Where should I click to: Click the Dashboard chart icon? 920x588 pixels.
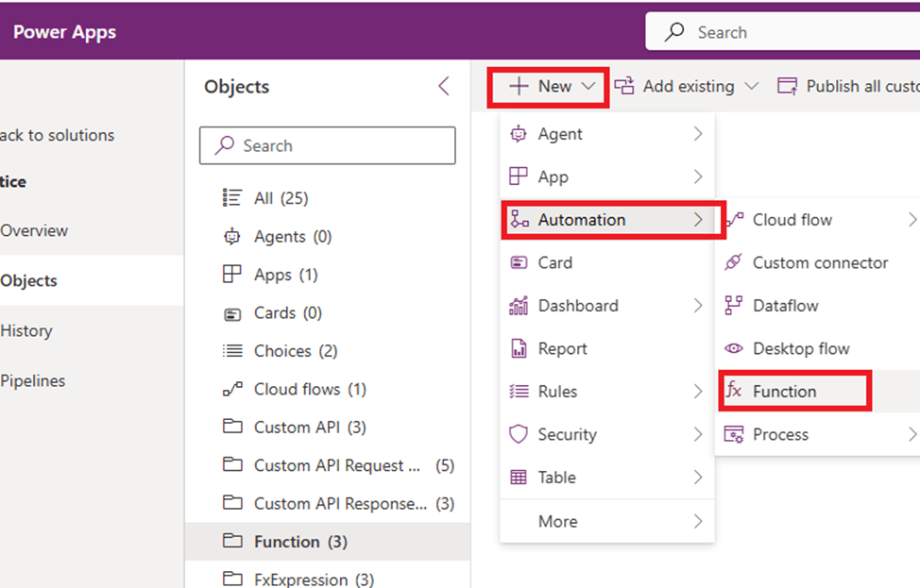519,306
